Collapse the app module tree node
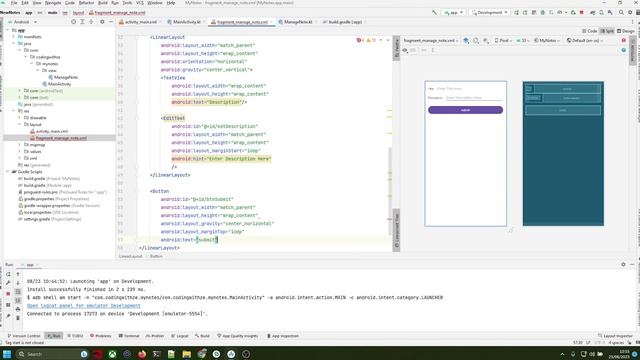640x360 pixels. pyautogui.click(x=8, y=30)
